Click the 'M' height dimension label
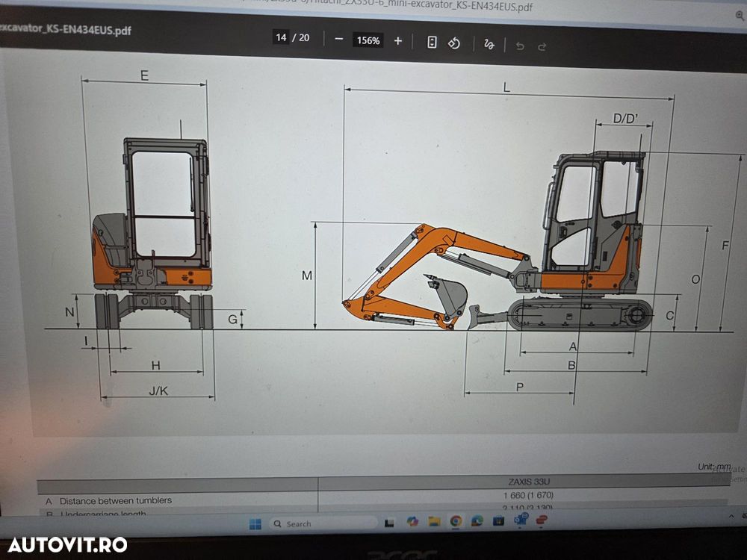Image resolution: width=747 pixels, height=560 pixels. click(307, 276)
